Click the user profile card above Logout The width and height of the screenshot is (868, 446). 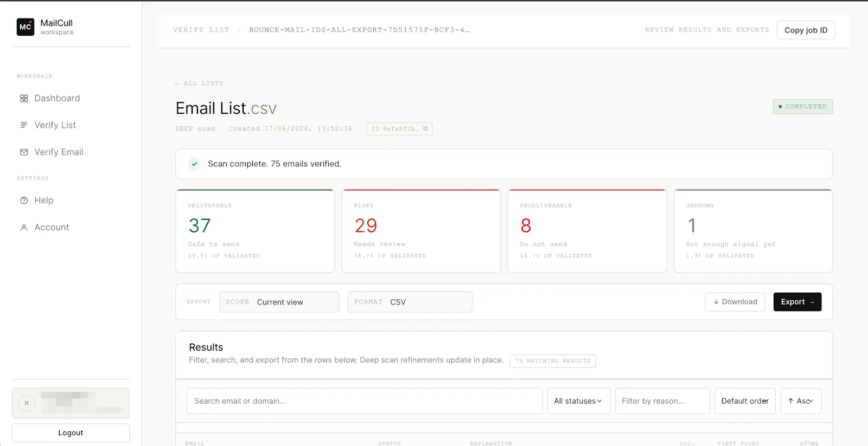pos(71,403)
